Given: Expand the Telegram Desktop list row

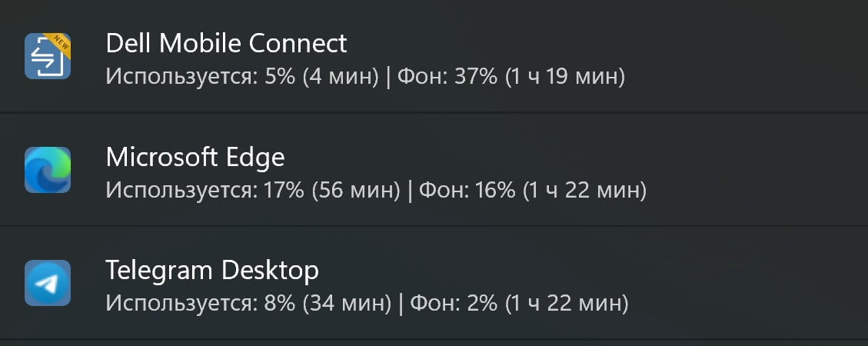Looking at the screenshot, I should tap(434, 283).
